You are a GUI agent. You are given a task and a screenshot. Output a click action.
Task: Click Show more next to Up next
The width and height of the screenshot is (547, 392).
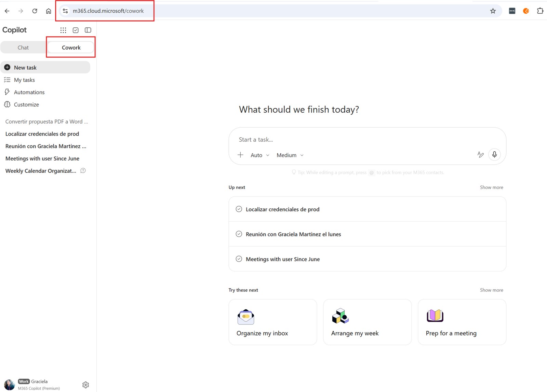pyautogui.click(x=491, y=187)
